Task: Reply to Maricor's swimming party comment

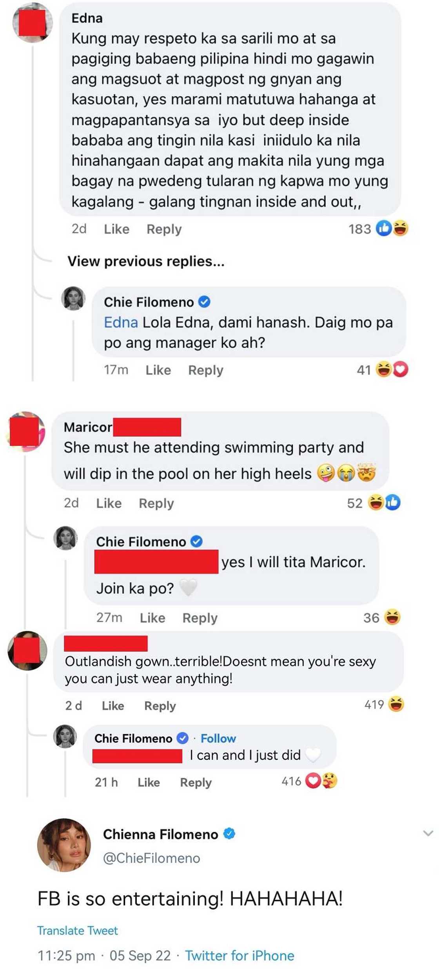Action: [156, 504]
